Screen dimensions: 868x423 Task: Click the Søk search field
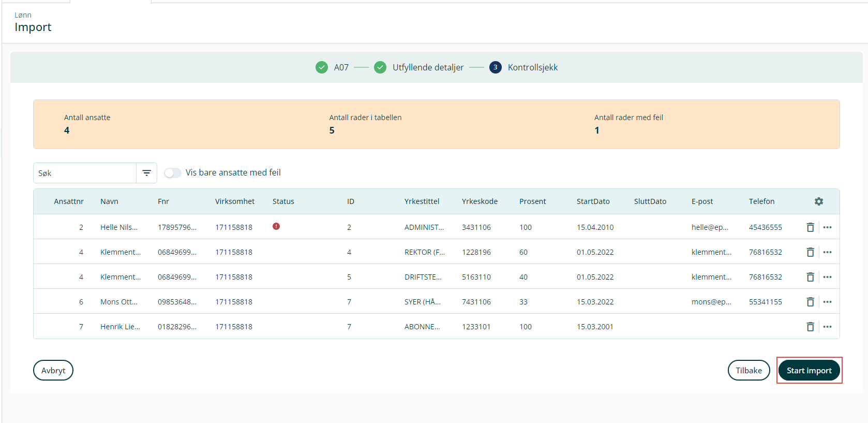pyautogui.click(x=85, y=173)
